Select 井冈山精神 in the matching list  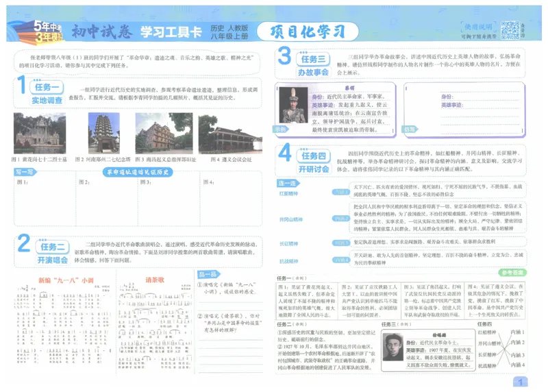pos(290,219)
